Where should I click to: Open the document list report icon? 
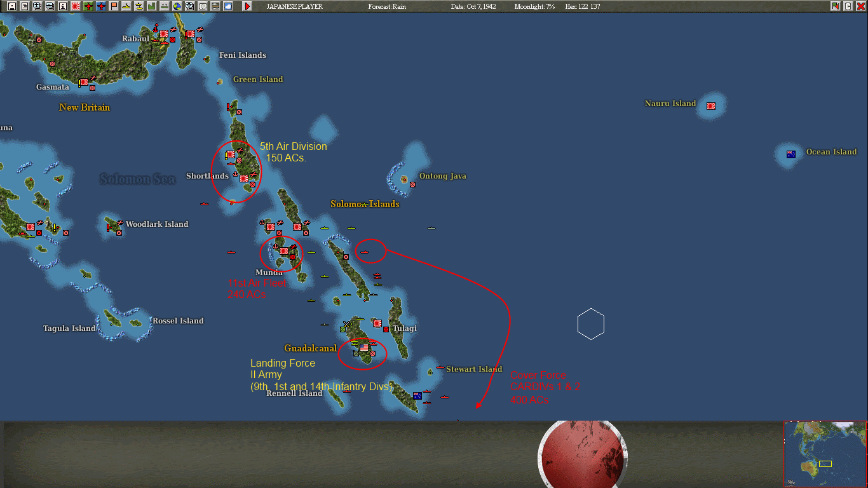coord(24,6)
